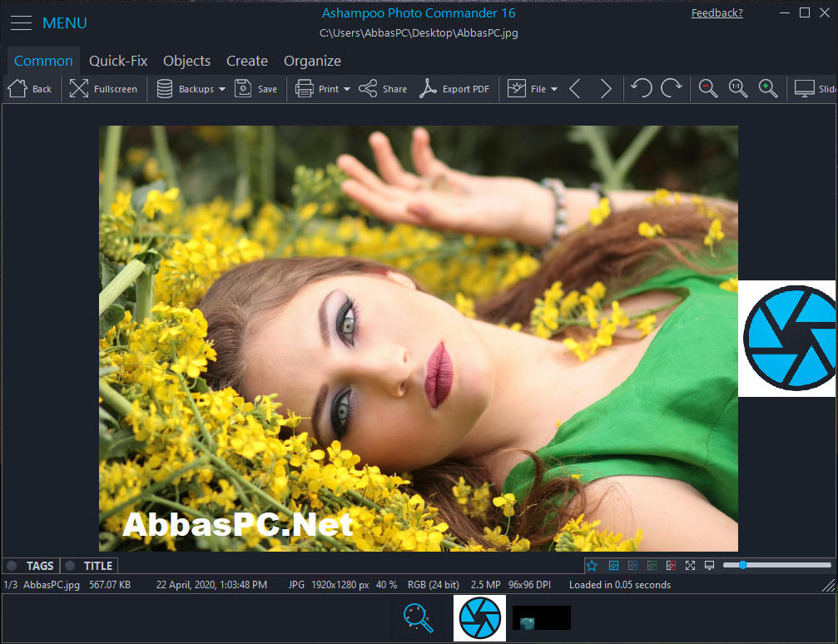Click the small monitor icon in status strip

tap(710, 566)
